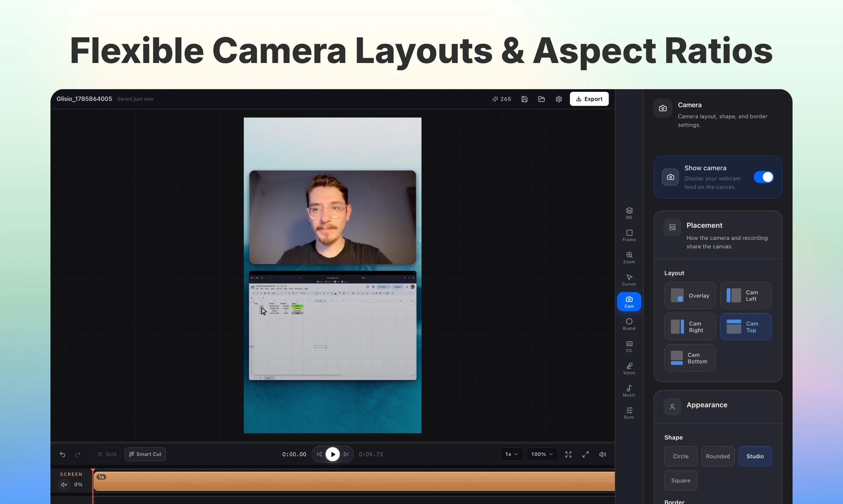Click the Split button
This screenshot has width=843, height=504.
coord(107,454)
